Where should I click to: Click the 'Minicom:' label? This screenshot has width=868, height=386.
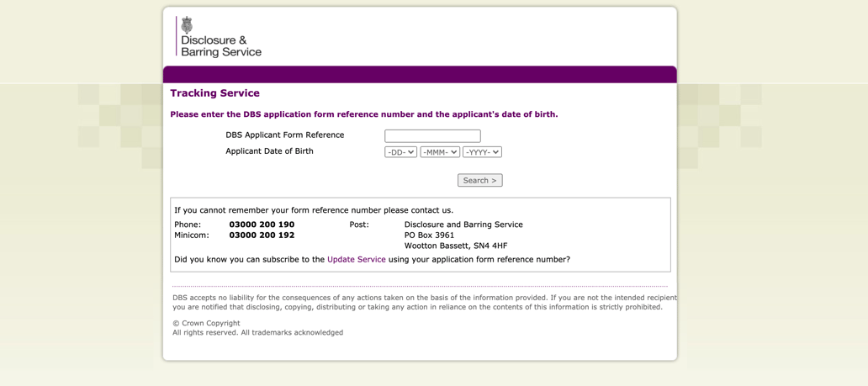[x=192, y=235]
